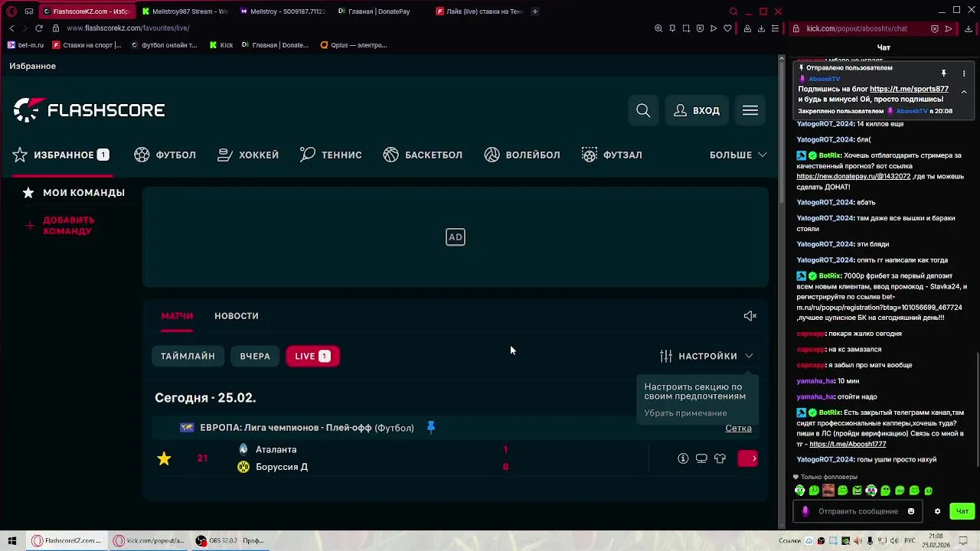Expand the Больше sports dropdown
This screenshot has height=551, width=980.
738,155
